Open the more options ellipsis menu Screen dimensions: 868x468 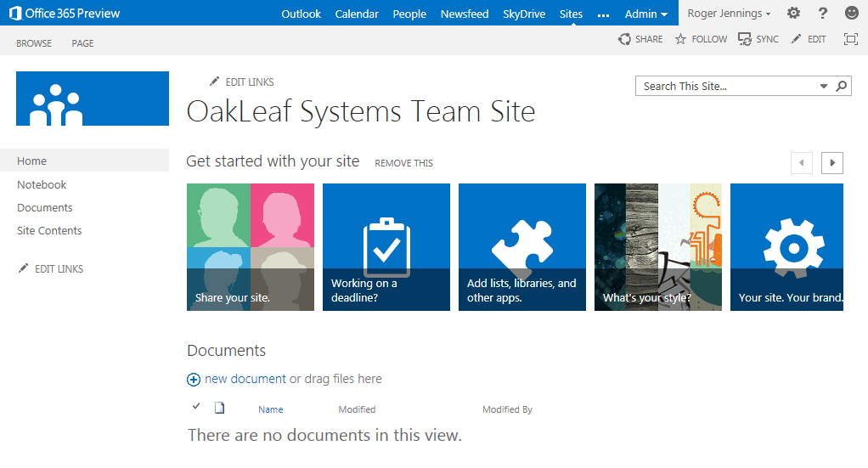point(603,15)
